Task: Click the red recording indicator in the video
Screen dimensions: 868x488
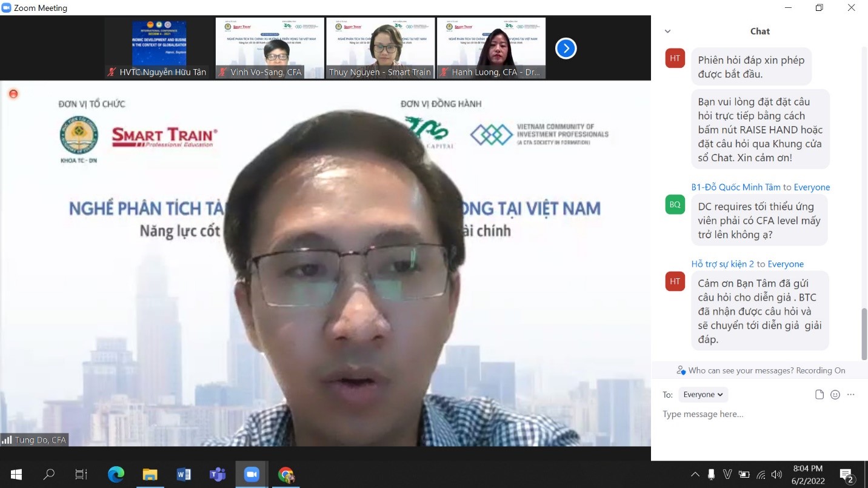Action: (x=13, y=94)
